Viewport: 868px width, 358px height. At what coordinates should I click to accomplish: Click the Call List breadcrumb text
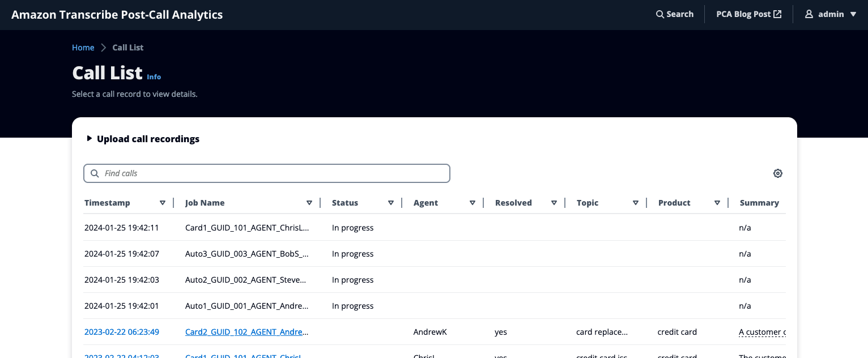click(128, 48)
